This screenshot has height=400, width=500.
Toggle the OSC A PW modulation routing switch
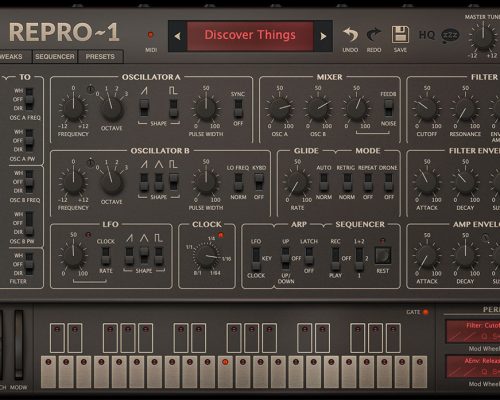pyautogui.click(x=29, y=141)
